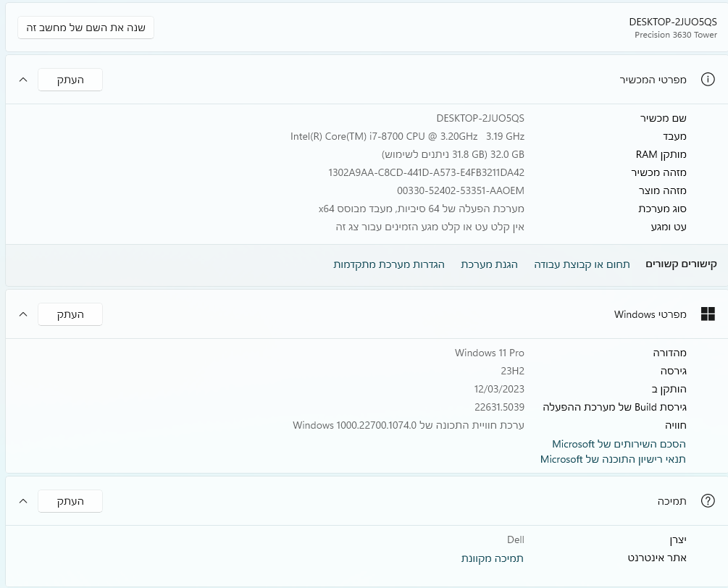Viewport: 728px width, 588px height.
Task: Click תמיכה section heading text
Action: (671, 501)
